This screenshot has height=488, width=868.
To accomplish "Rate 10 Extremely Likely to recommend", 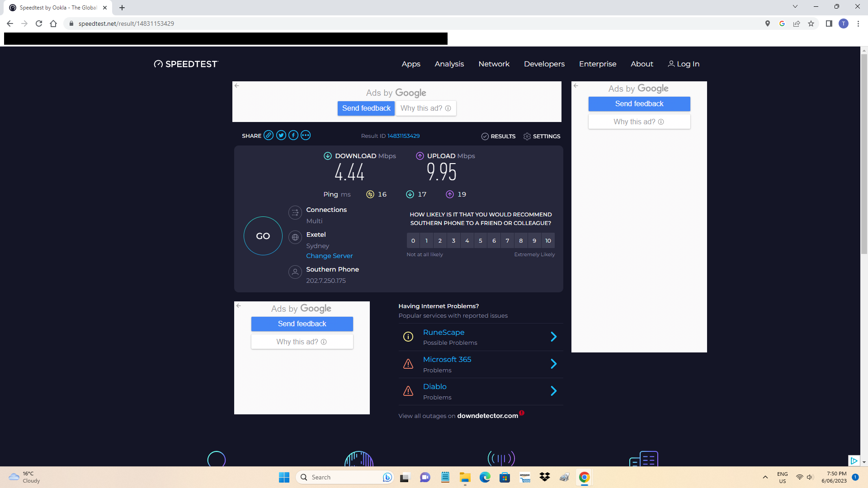I will [x=547, y=240].
